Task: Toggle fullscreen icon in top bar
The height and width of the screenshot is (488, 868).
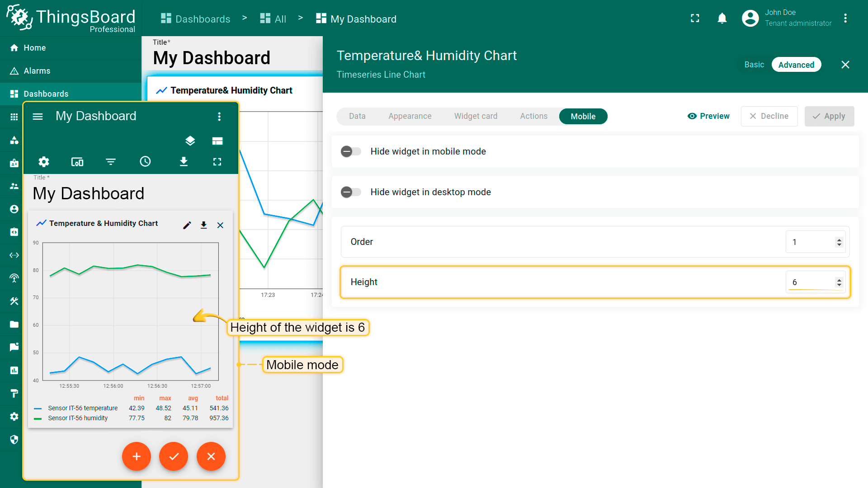Action: [695, 18]
